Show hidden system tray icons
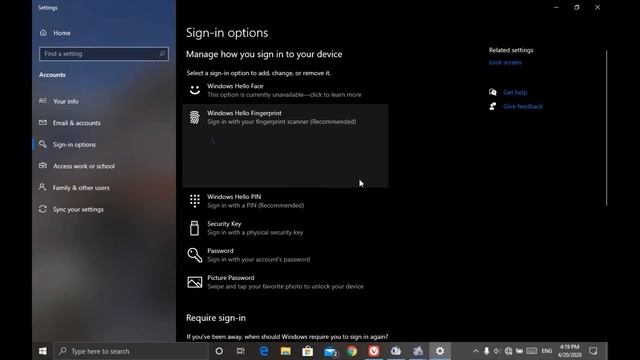The height and width of the screenshot is (360, 640). pos(476,351)
